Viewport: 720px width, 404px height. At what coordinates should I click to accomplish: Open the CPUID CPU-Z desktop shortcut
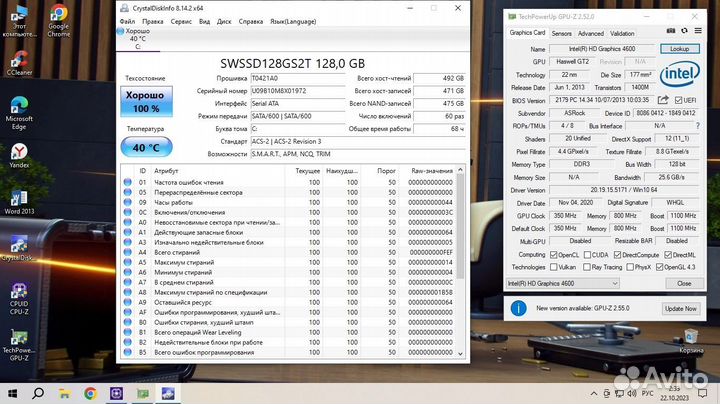point(18,294)
